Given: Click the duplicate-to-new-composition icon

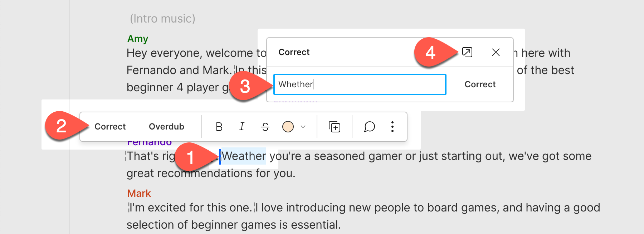Looking at the screenshot, I should click(335, 127).
